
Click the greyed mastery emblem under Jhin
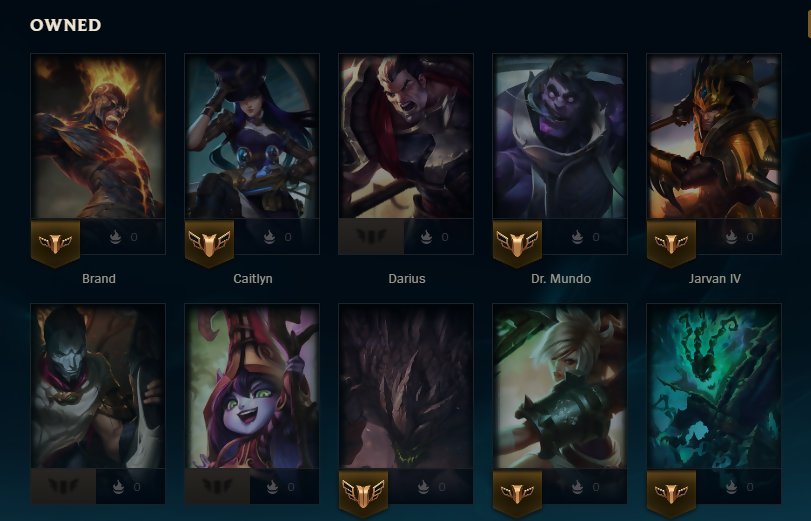tap(63, 486)
